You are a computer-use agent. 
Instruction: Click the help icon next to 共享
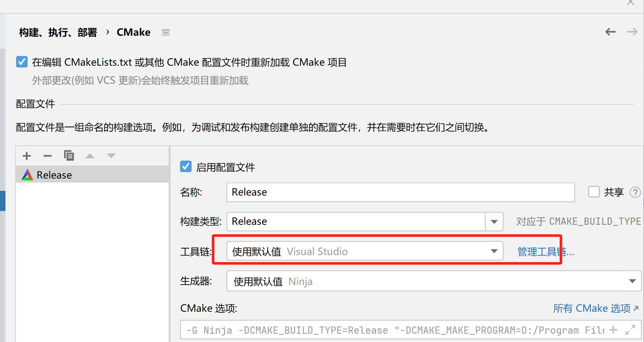635,192
